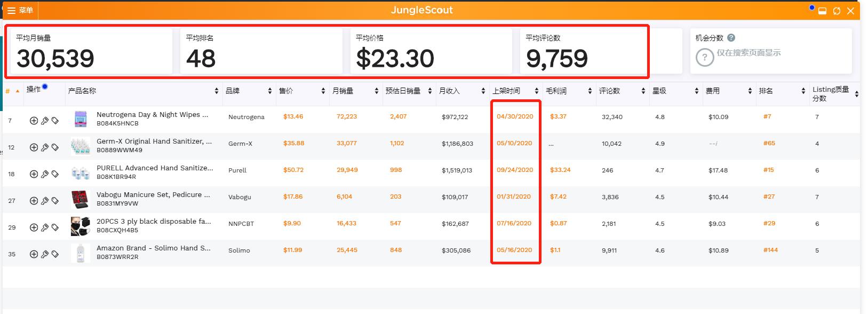The image size is (868, 314).
Task: Sort by 售价 column arrows
Action: tap(323, 91)
